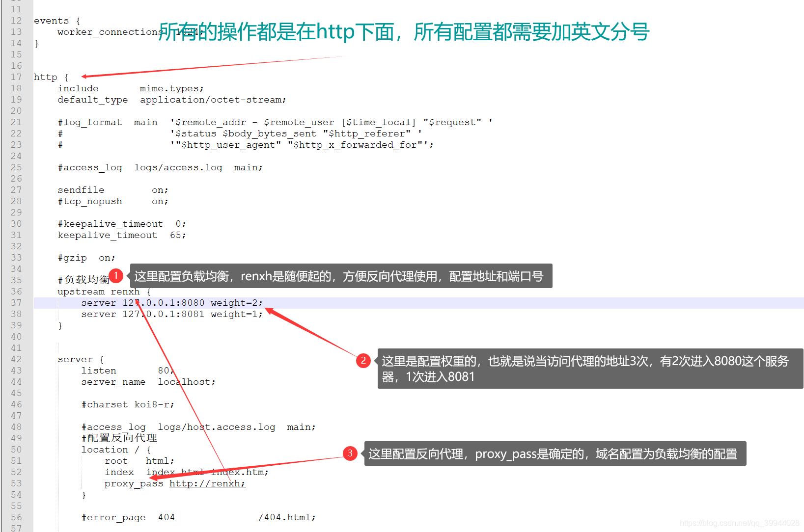Click the word "worker_connections"
This screenshot has width=804, height=532.
[110, 32]
